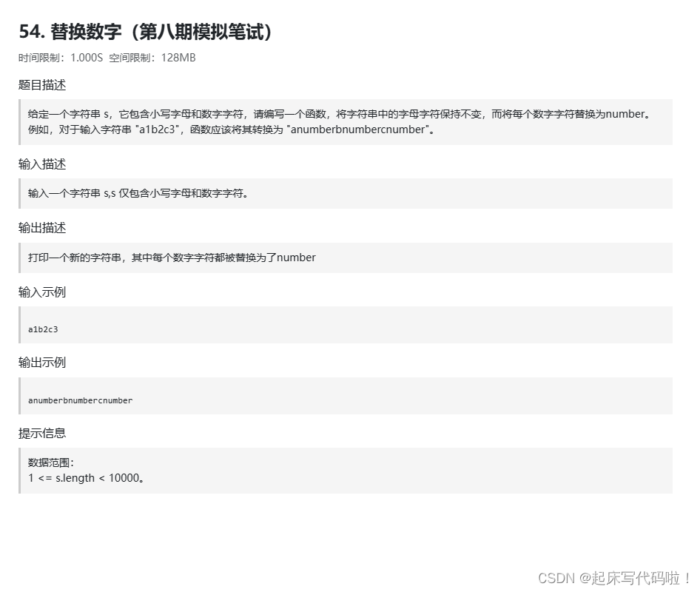Click the description line starting "给定一个字符串 s"
This screenshot has height=592, width=700.
340,114
